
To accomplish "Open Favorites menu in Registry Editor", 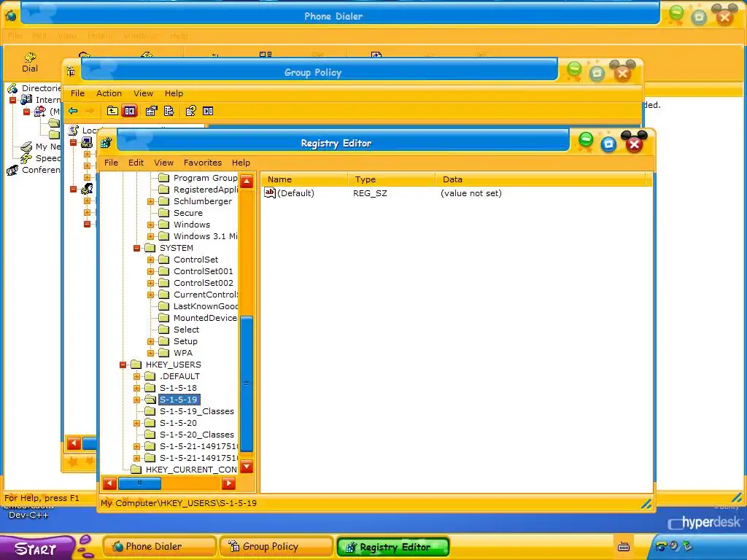I will coord(203,163).
